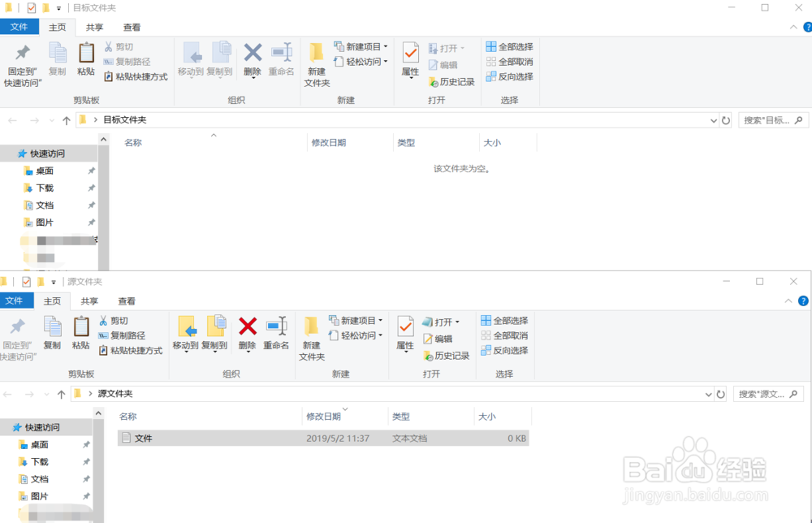
Task: Click search box in 目标文件夹 window
Action: pyautogui.click(x=773, y=120)
